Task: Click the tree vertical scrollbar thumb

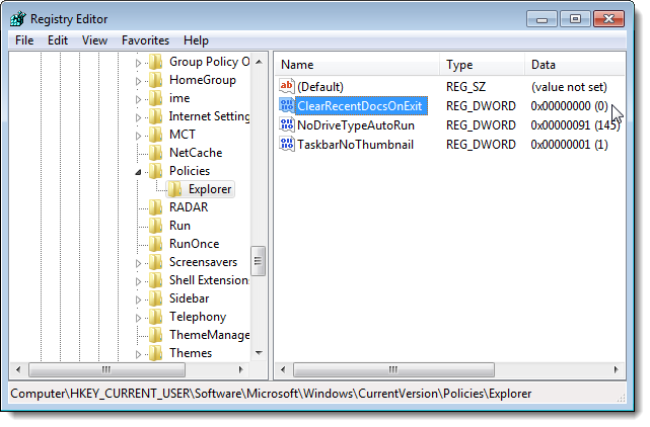Action: coord(259,261)
